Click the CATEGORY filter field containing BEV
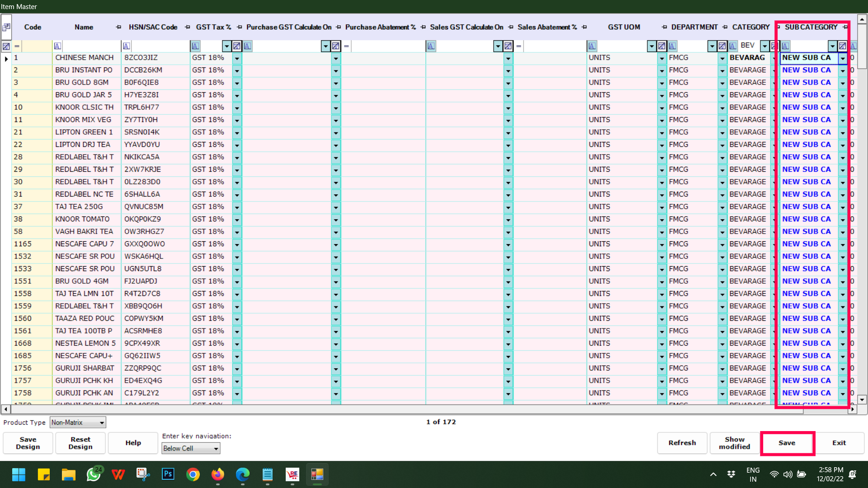868x488 pixels. pos(749,46)
